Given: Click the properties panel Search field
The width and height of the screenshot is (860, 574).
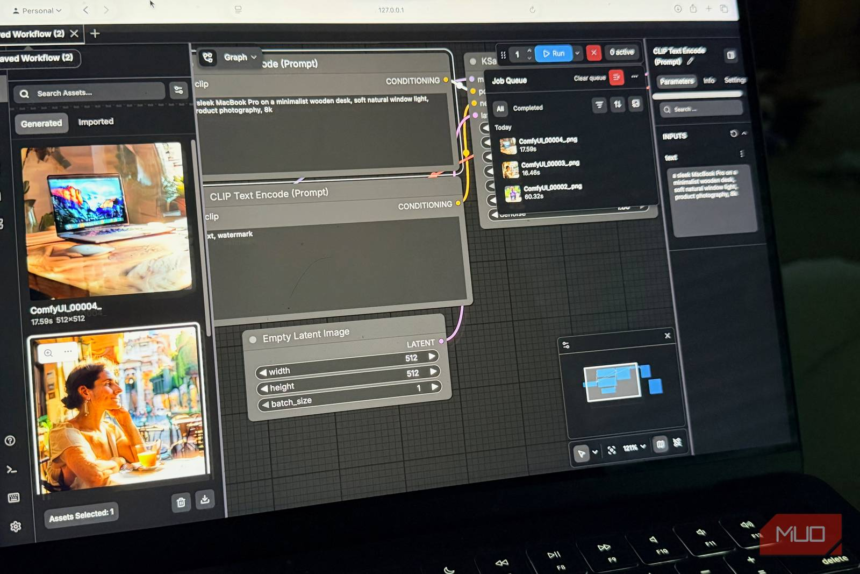Looking at the screenshot, I should tap(701, 109).
